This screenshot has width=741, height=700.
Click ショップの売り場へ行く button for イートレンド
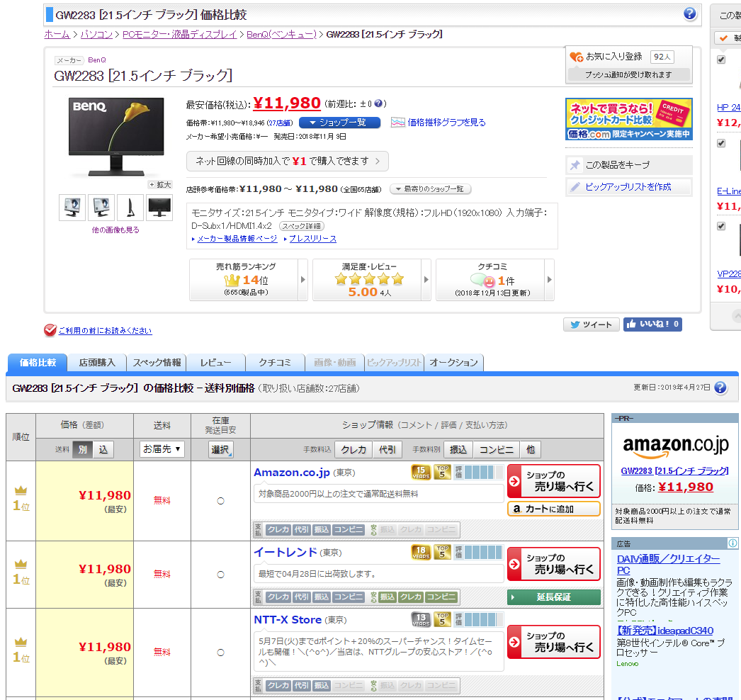553,564
